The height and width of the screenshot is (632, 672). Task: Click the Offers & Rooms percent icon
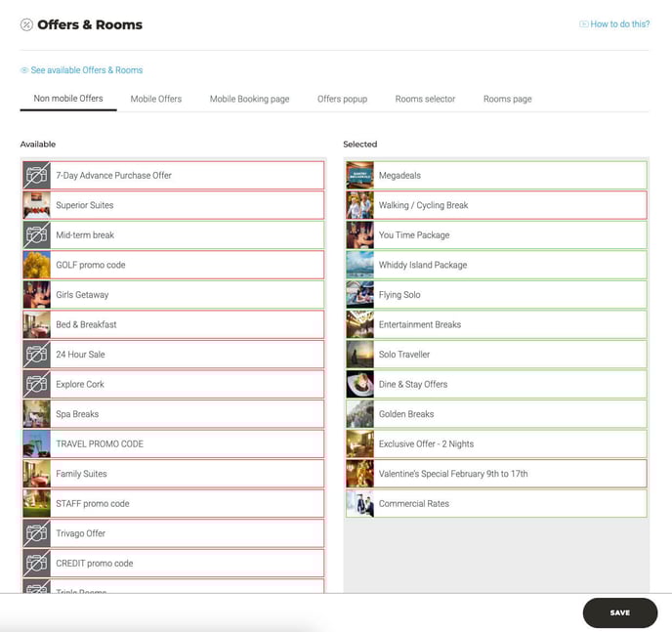(26, 25)
